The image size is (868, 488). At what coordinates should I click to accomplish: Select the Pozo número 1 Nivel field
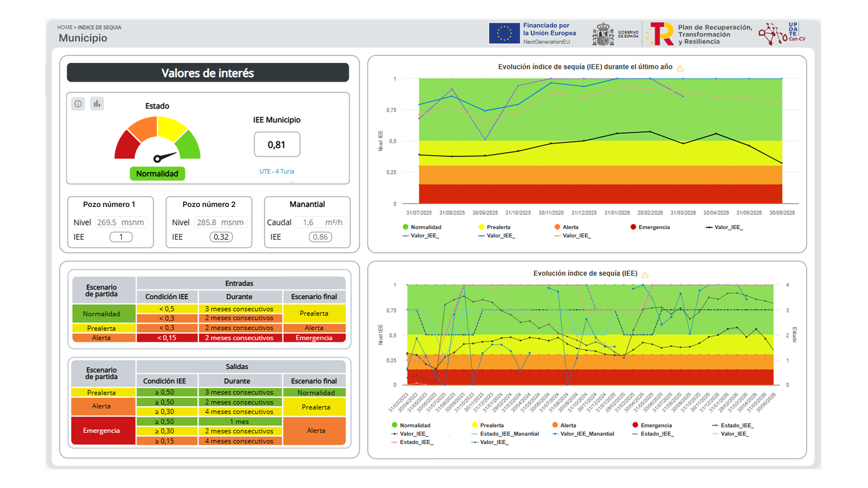click(x=121, y=222)
